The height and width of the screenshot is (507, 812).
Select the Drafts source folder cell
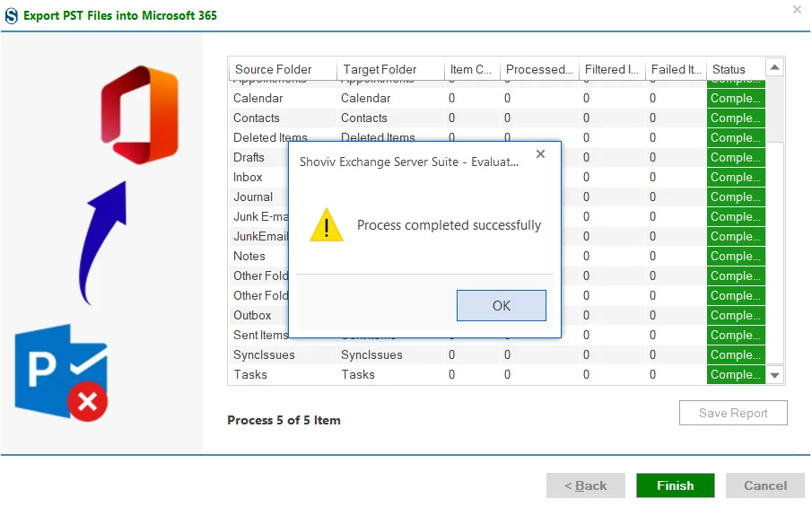(x=258, y=157)
